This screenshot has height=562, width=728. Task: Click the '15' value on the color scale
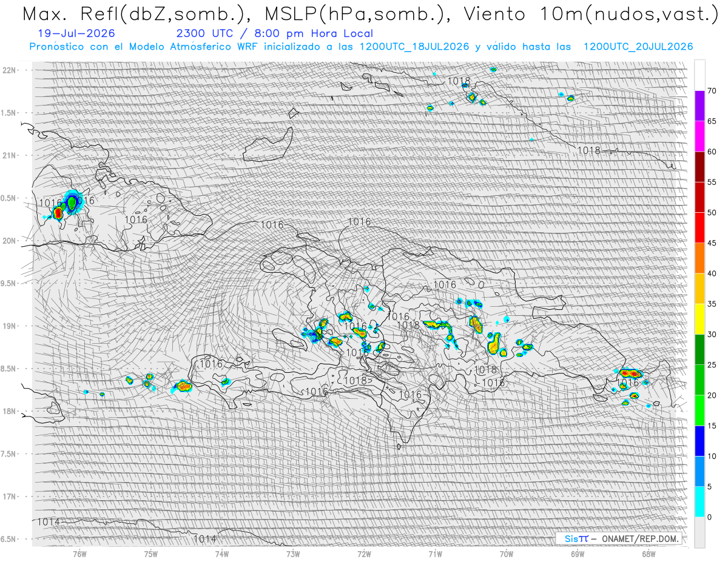[x=712, y=426]
